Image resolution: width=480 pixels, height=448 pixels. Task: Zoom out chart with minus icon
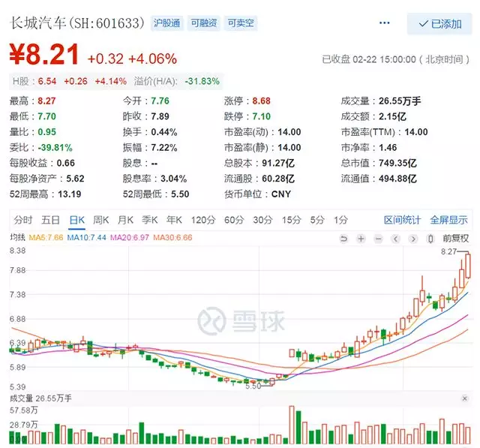379,239
